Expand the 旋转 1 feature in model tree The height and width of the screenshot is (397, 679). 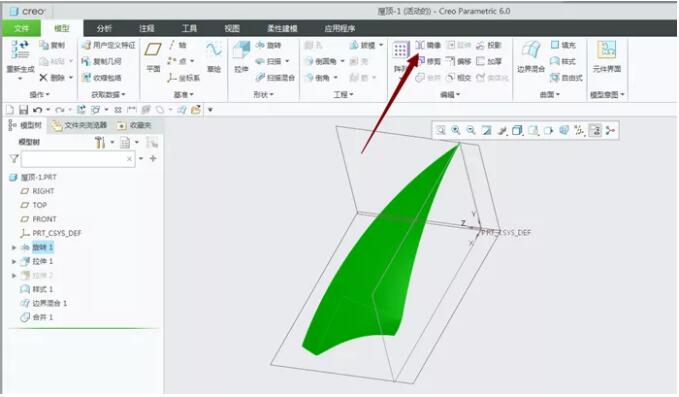pyautogui.click(x=14, y=248)
